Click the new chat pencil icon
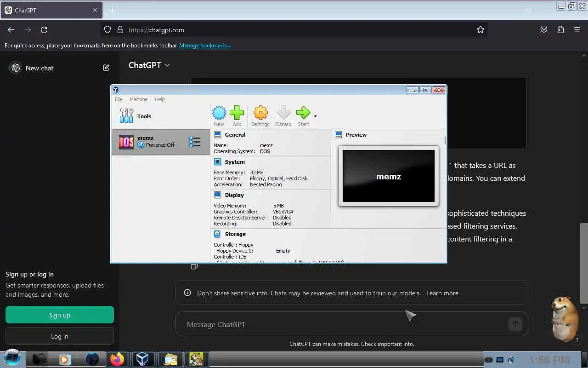The width and height of the screenshot is (588, 368). coord(106,68)
